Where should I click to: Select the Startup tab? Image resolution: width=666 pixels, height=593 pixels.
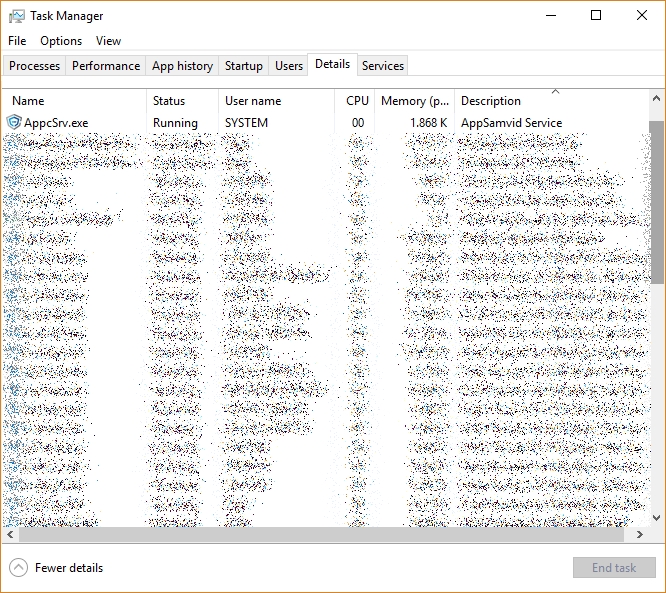tap(244, 66)
